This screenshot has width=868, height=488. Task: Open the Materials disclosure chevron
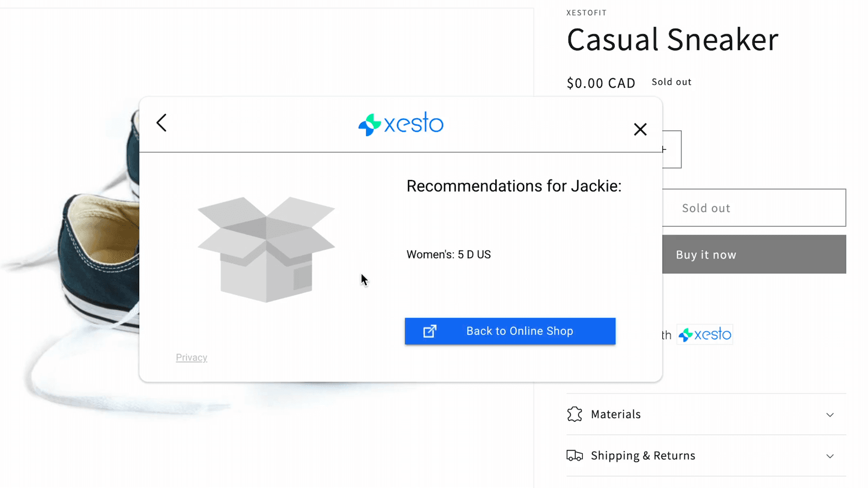[x=830, y=414]
